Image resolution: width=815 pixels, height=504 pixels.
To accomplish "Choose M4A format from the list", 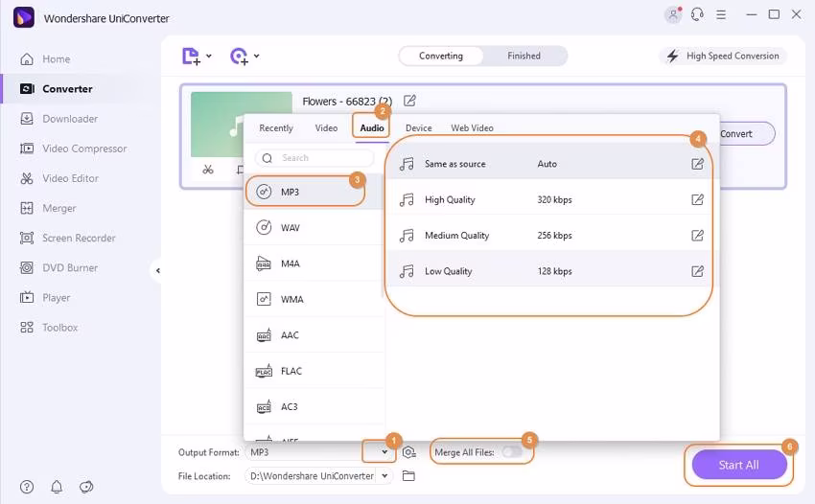I will pyautogui.click(x=314, y=263).
